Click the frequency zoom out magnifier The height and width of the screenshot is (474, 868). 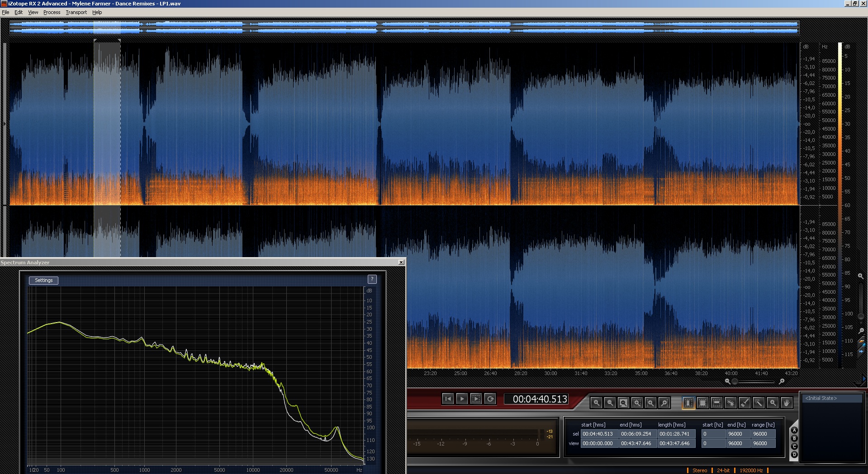coord(861,331)
